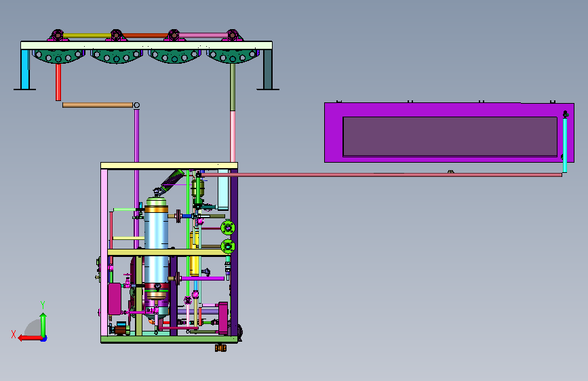Pick the pink shaft between the top bearings
Image resolution: width=588 pixels, height=381 pixels.
[x=203, y=35]
